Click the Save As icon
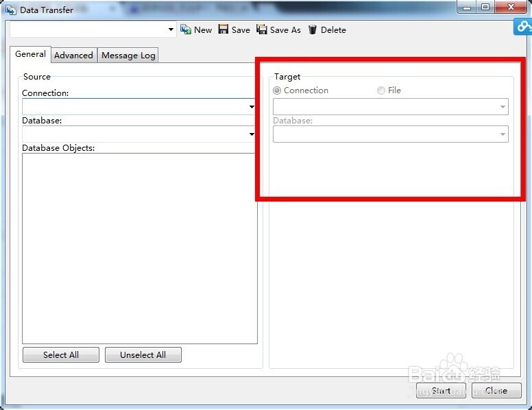This screenshot has width=532, height=410. 262,29
